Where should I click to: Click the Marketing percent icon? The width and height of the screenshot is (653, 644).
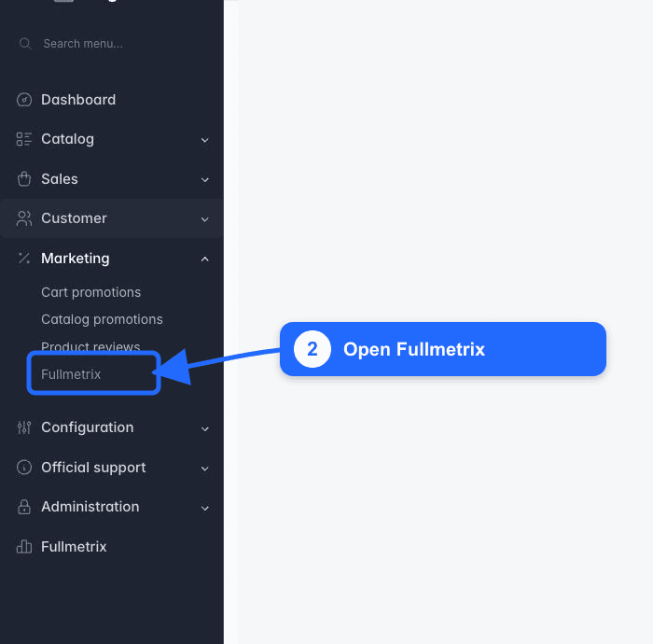(24, 259)
